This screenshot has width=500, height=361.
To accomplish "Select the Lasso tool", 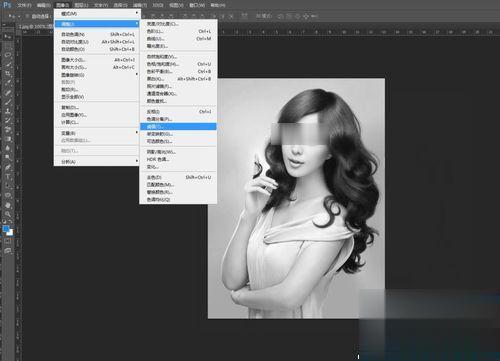I will pos(8,55).
